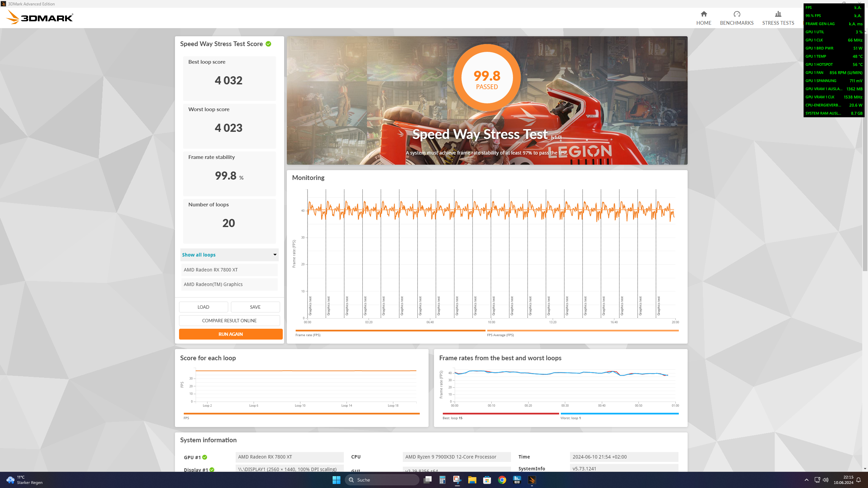
Task: Open File Explorer from the taskbar
Action: pyautogui.click(x=472, y=480)
